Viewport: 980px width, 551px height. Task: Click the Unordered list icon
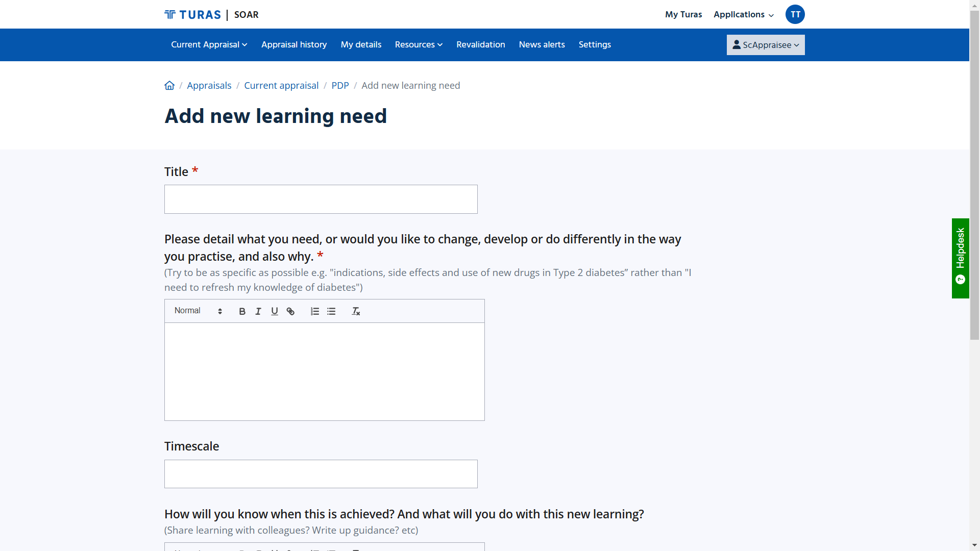(x=331, y=311)
